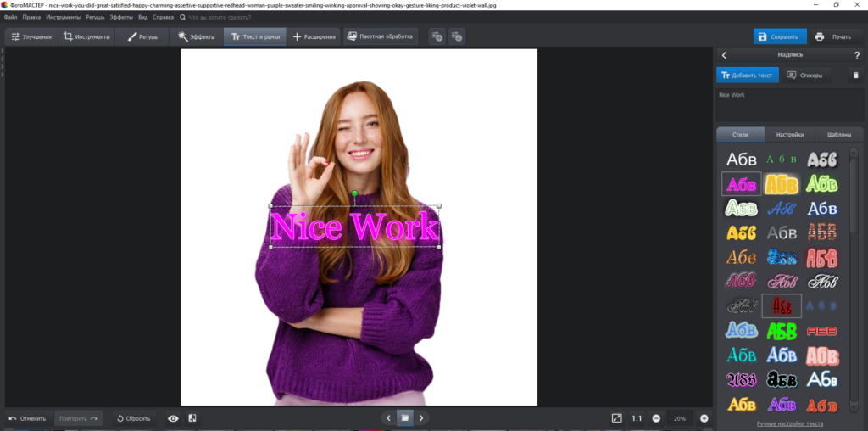
Task: Open Ручные настройки текста link
Action: point(790,424)
